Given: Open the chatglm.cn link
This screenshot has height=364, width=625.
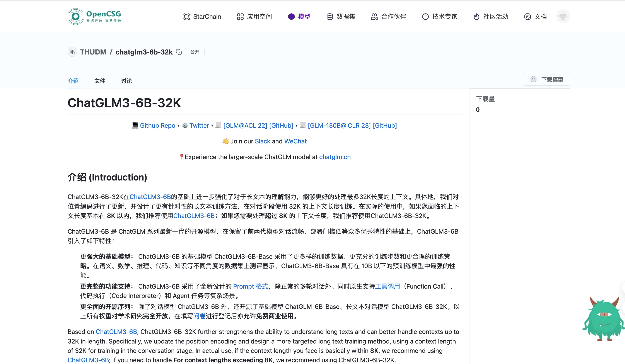Looking at the screenshot, I should [335, 157].
